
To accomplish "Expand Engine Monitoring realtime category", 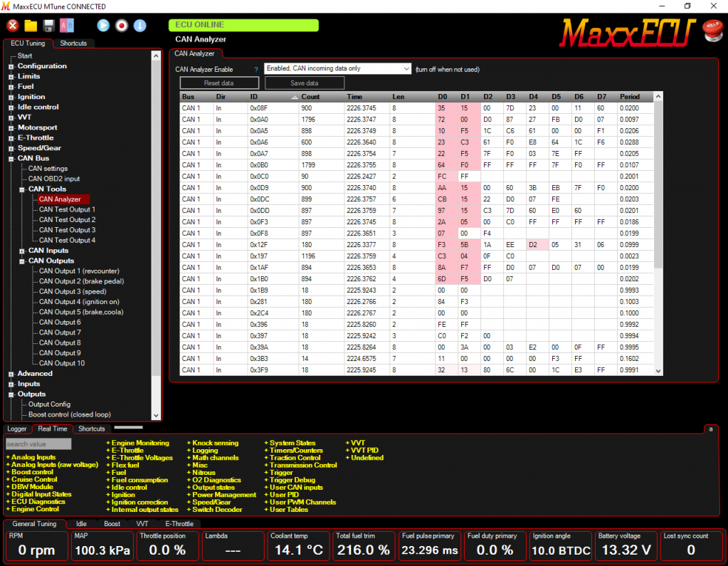I will tap(138, 443).
